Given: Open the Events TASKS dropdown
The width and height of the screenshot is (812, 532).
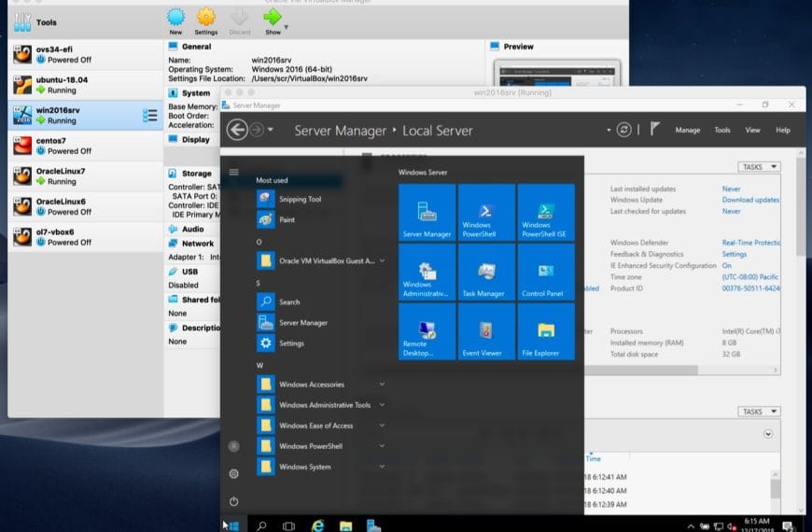Looking at the screenshot, I should [759, 412].
